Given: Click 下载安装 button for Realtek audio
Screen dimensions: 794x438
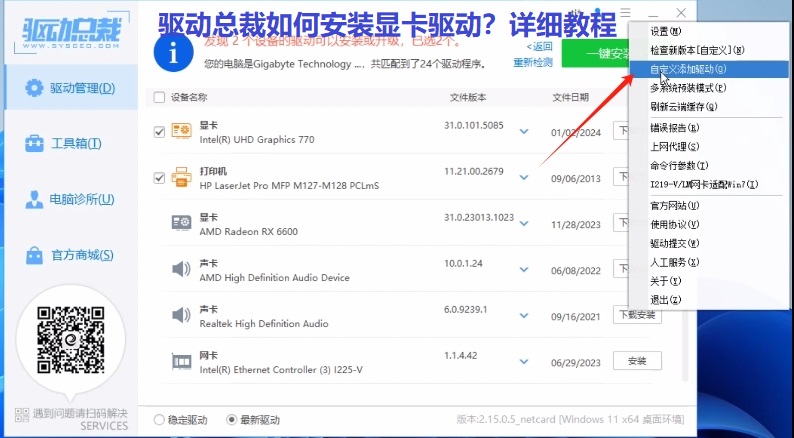Looking at the screenshot, I should point(637,315).
